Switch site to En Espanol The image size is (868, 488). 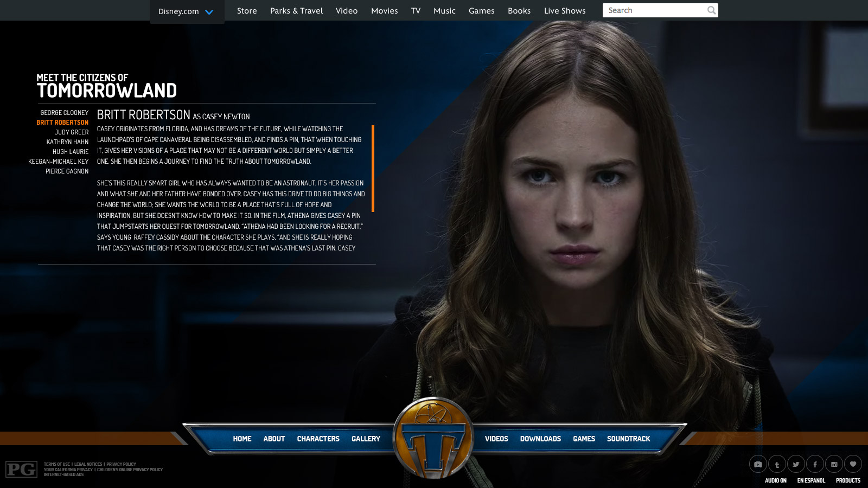click(x=811, y=480)
